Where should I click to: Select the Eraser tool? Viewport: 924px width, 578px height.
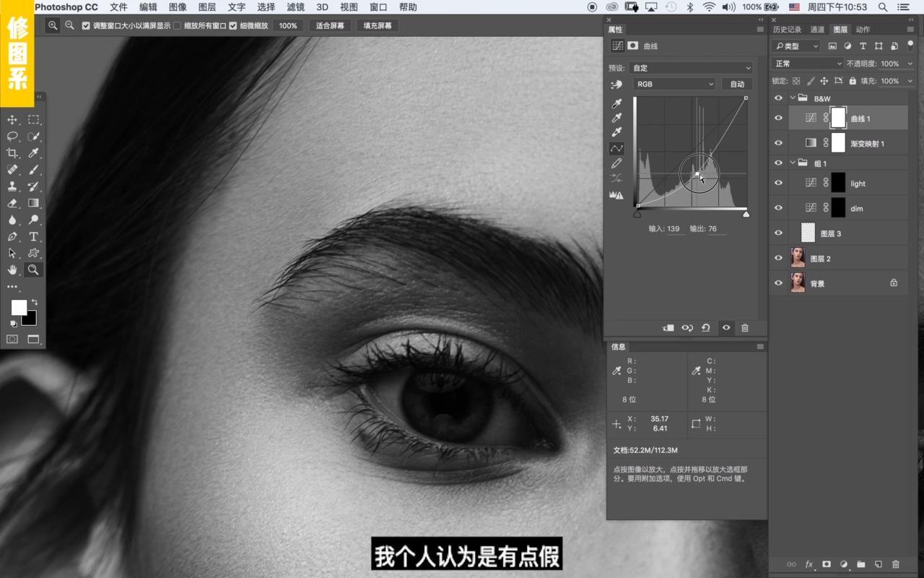(x=12, y=203)
